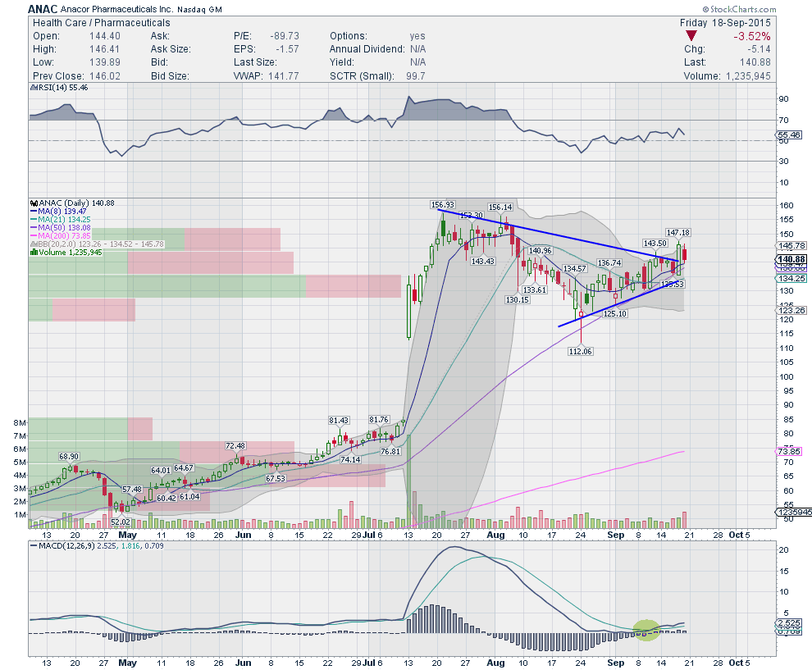Click the 81.43 price label
This screenshot has height=670, width=812.
339,420
